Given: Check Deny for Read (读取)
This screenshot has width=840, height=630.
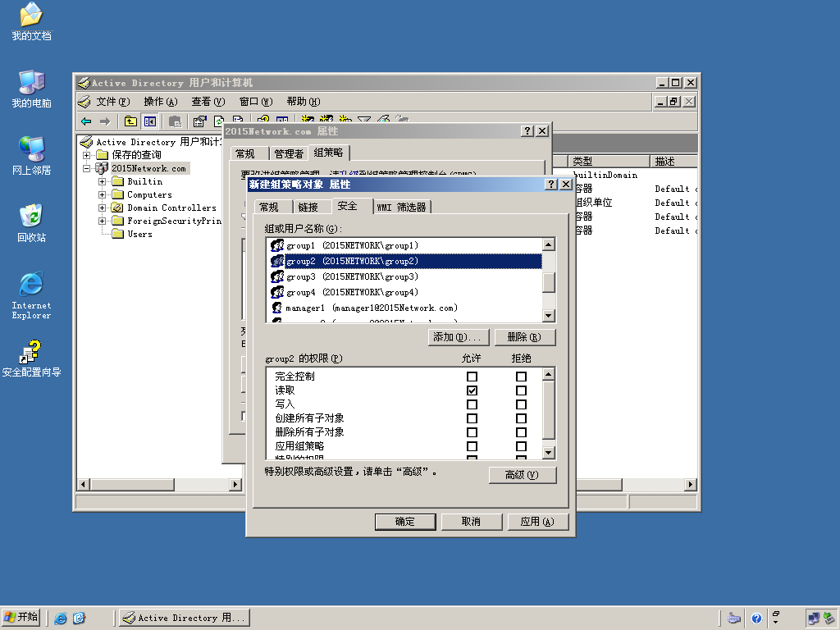Looking at the screenshot, I should pyautogui.click(x=521, y=390).
